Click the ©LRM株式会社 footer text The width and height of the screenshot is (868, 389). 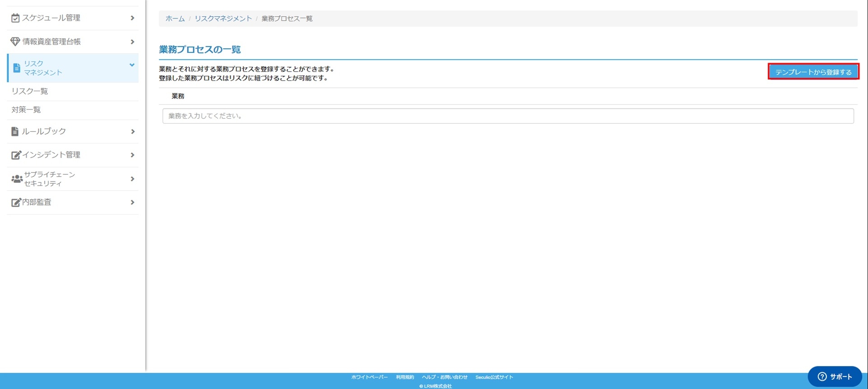[x=435, y=386]
